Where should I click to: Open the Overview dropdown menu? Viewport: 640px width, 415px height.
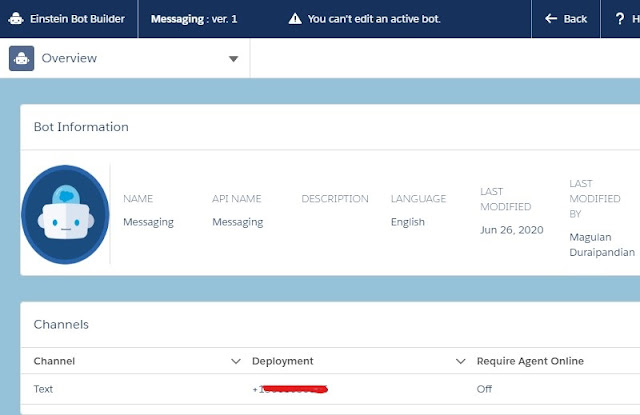click(233, 59)
